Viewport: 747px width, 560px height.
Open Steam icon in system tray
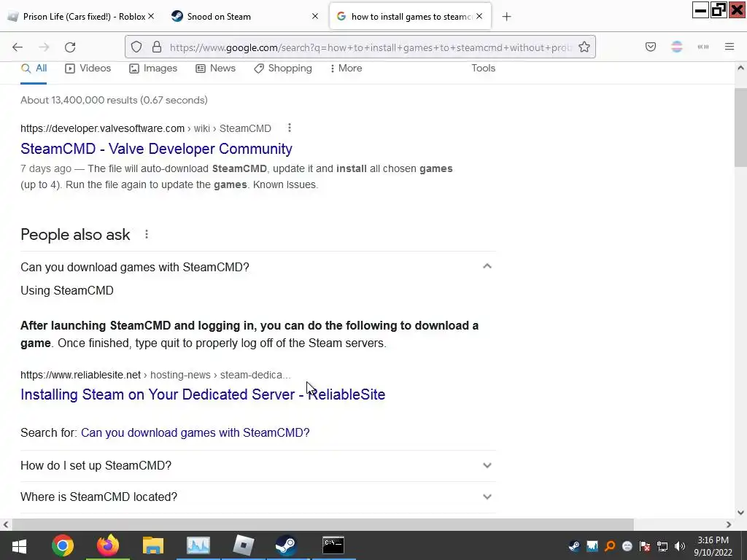tap(575, 545)
